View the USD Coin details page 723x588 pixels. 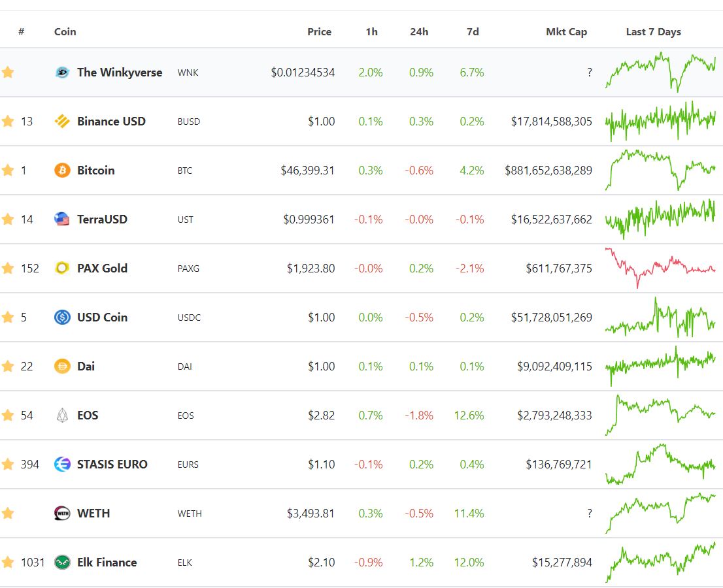coord(102,318)
